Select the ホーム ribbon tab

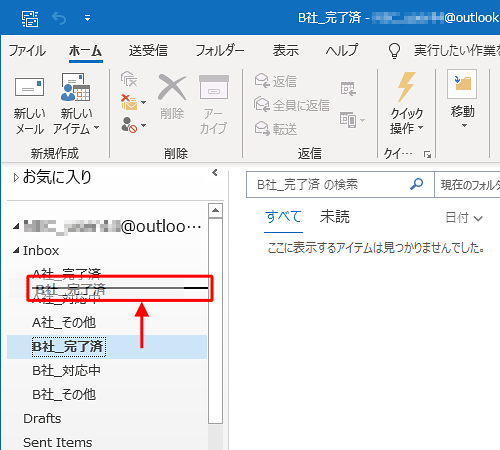click(86, 51)
